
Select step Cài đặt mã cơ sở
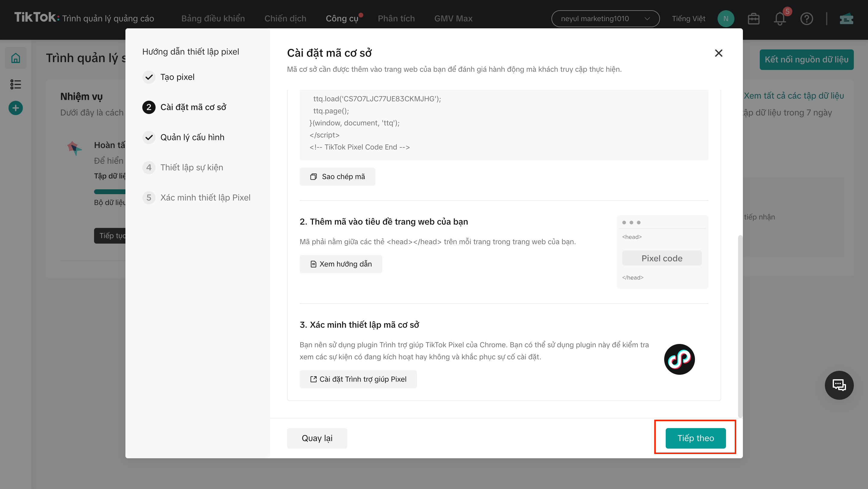[x=184, y=107]
